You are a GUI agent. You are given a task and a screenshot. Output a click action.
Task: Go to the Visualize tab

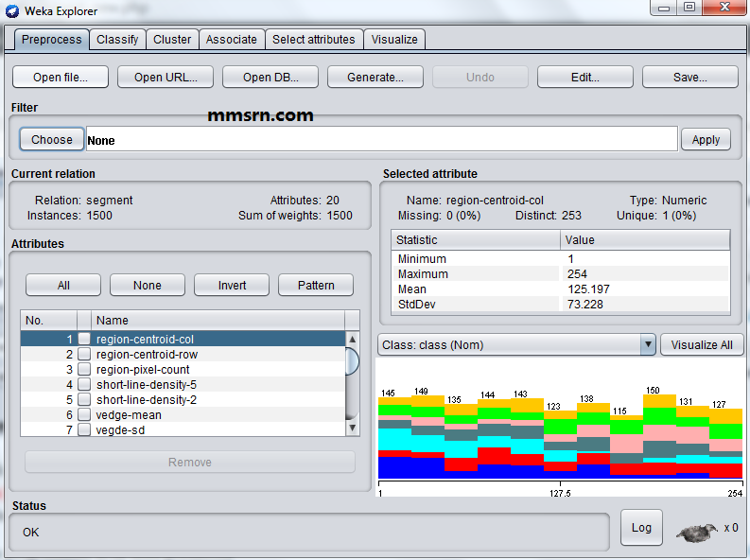pos(394,39)
